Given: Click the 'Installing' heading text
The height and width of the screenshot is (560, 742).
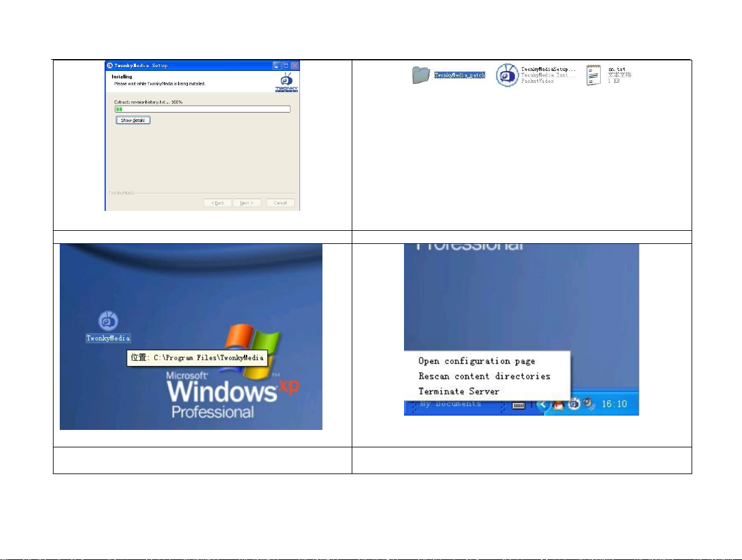Looking at the screenshot, I should [121, 77].
